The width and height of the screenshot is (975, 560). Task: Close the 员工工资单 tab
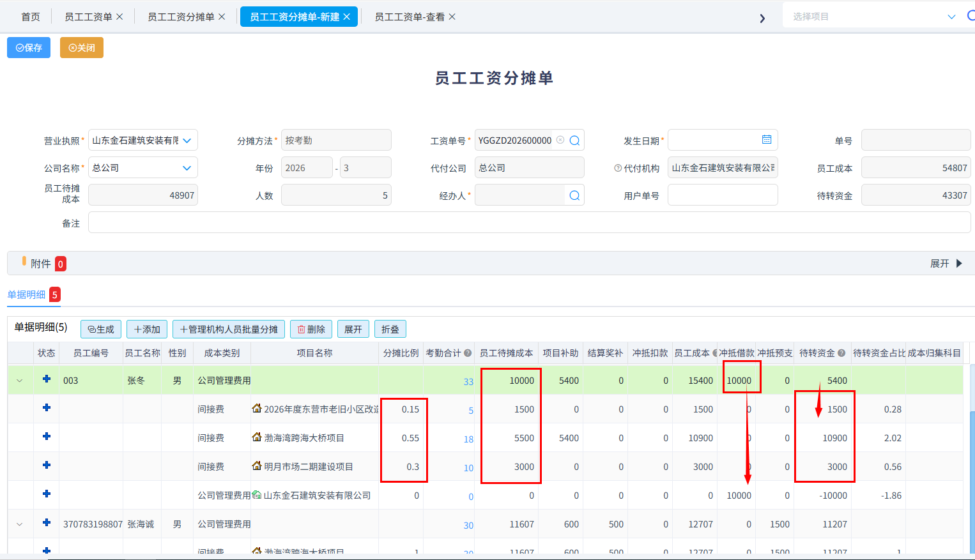tap(119, 17)
